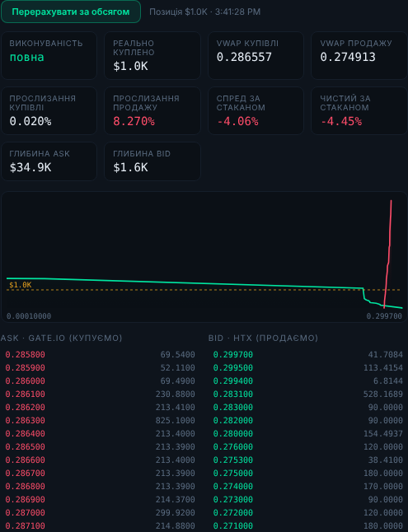
Task: Select ask price 0.287000
Action: (25, 513)
